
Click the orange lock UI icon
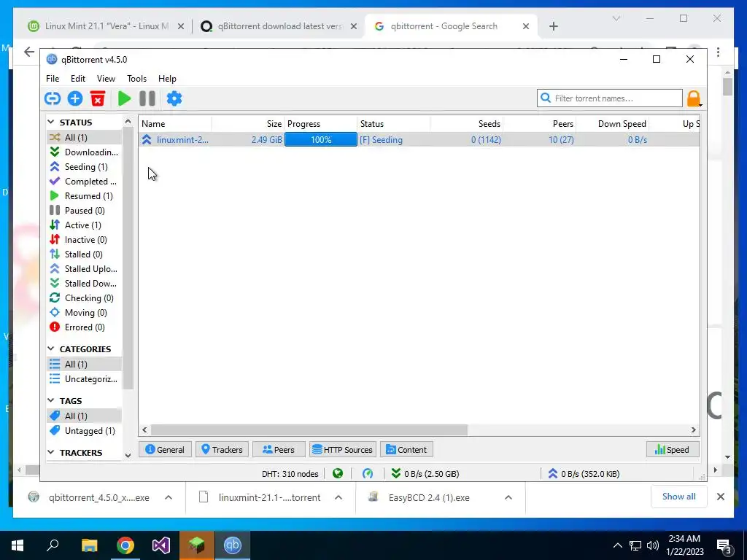coord(694,98)
